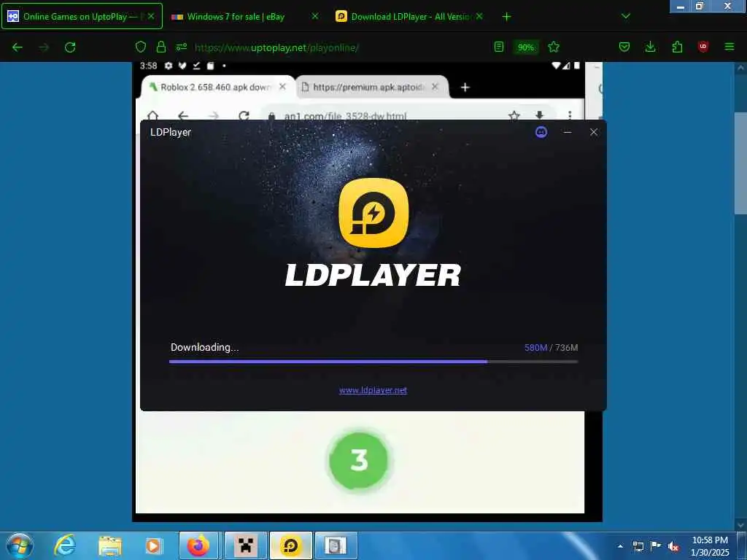747x560 pixels.
Task: Expand the list all tabs chevron
Action: (x=626, y=16)
